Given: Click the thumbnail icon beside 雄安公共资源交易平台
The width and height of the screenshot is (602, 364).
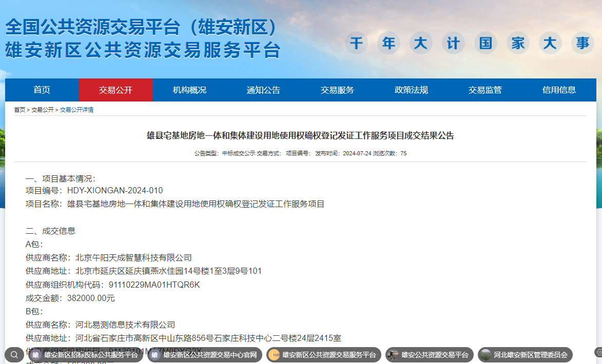Looking at the screenshot, I should click(393, 355).
